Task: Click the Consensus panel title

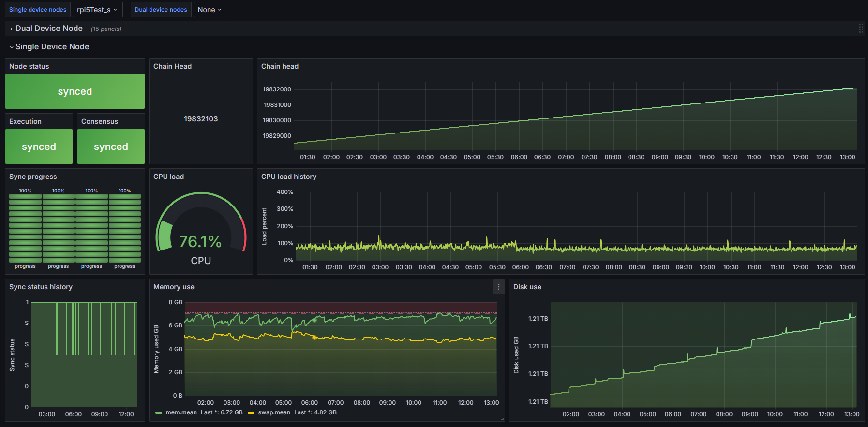Action: 99,121
